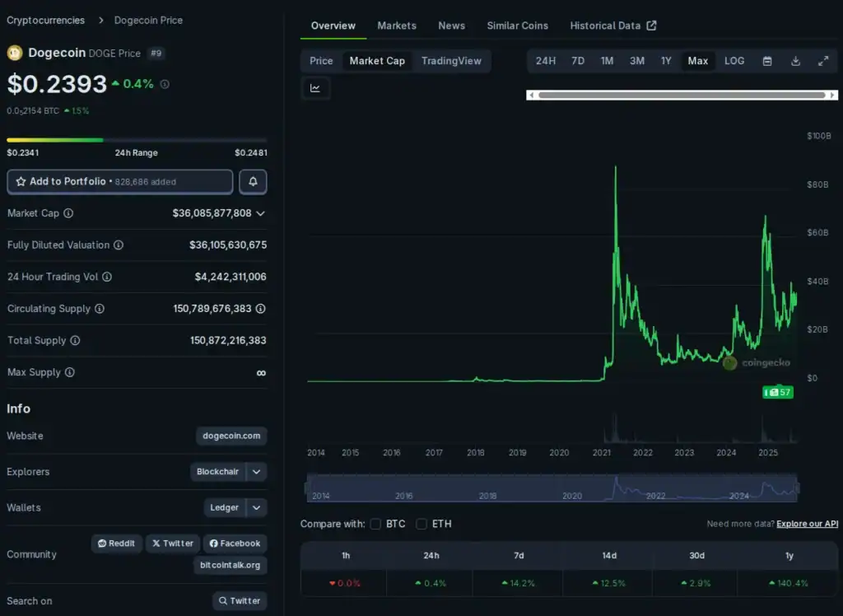Click the bell price alert icon
843x616 pixels.
coord(253,182)
